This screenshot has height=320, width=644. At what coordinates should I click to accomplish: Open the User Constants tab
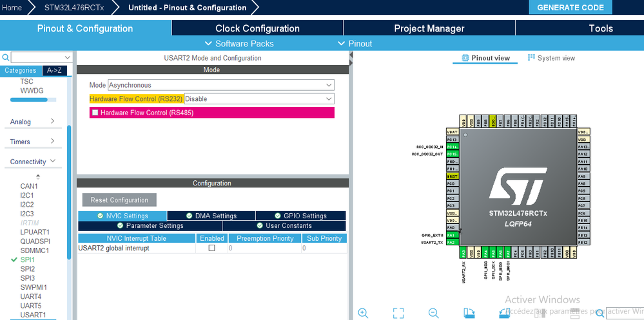point(284,225)
